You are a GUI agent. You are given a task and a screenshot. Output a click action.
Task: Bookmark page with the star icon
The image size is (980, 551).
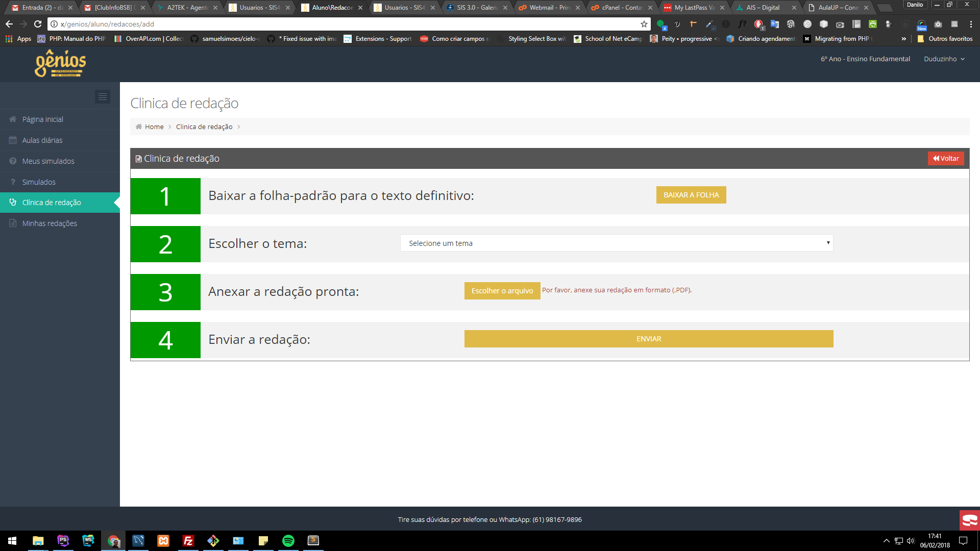coord(644,24)
